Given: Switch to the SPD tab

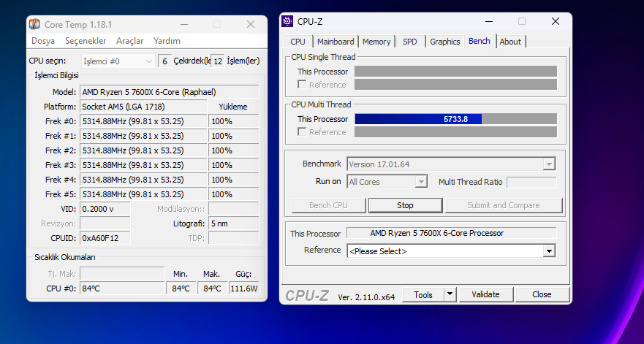Looking at the screenshot, I should 410,42.
